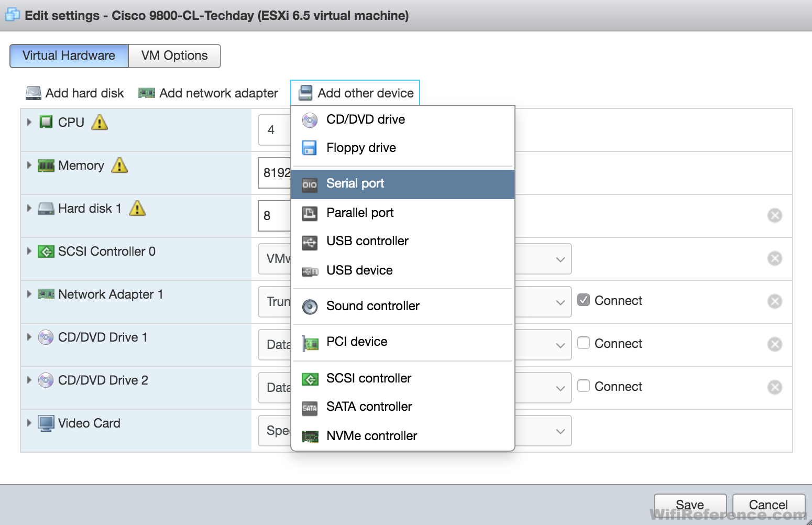Click the Floppy drive disk icon
This screenshot has width=812, height=525.
point(310,148)
